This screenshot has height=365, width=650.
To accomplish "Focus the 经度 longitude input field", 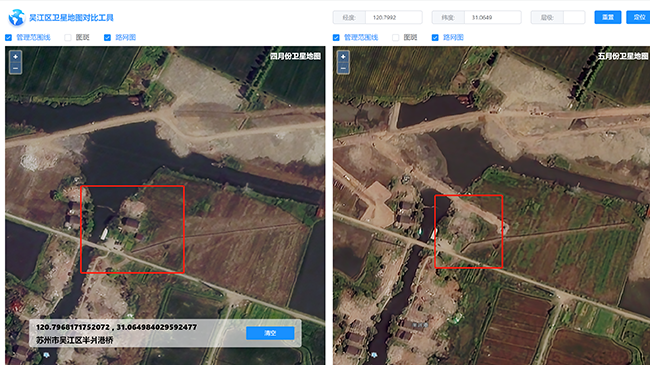I will click(x=394, y=17).
